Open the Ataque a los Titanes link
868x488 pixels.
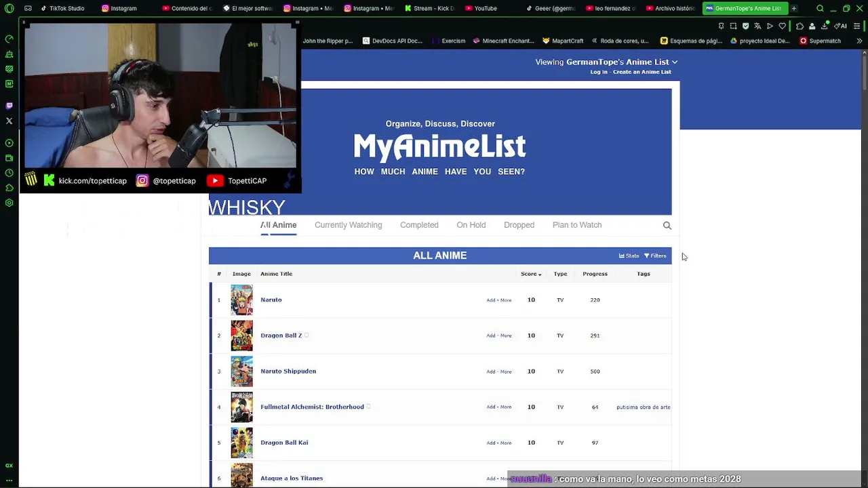tap(292, 479)
